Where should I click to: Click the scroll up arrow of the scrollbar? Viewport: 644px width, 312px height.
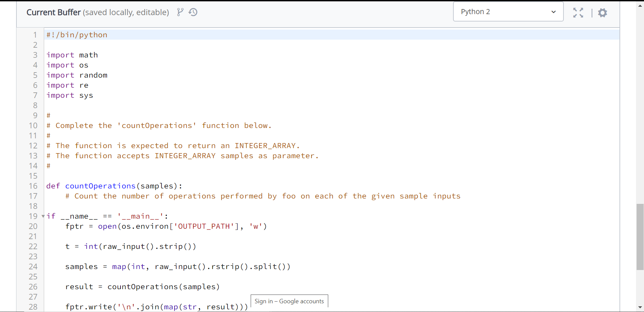click(640, 6)
